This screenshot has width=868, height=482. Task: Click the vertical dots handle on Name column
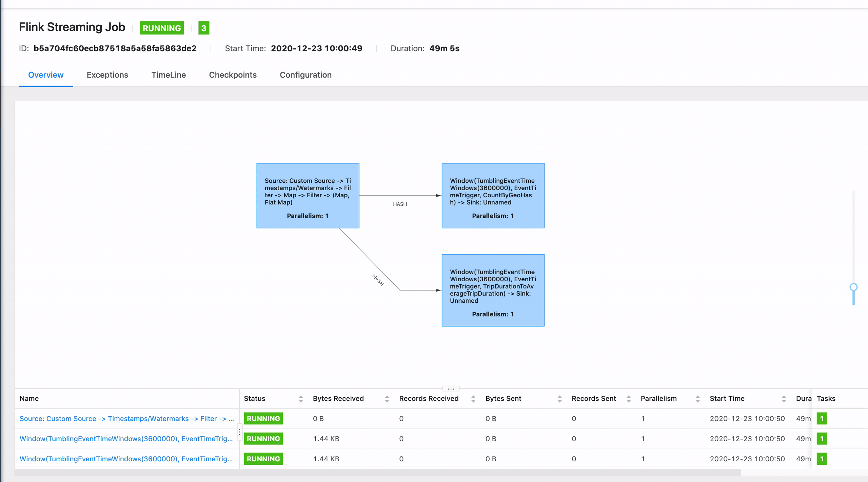[239, 431]
